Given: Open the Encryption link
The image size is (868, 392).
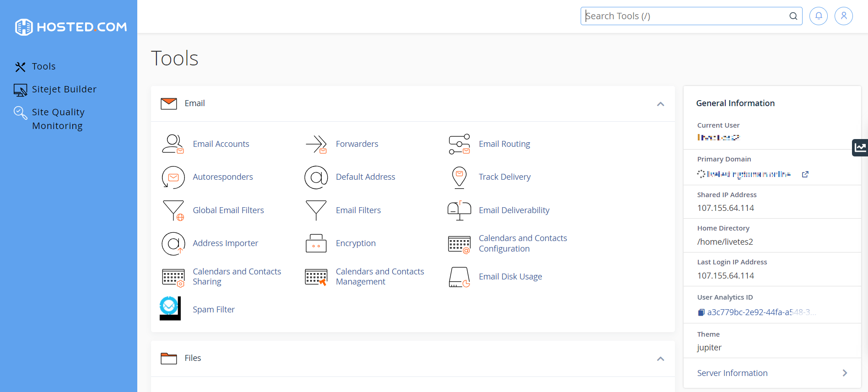Looking at the screenshot, I should (356, 243).
